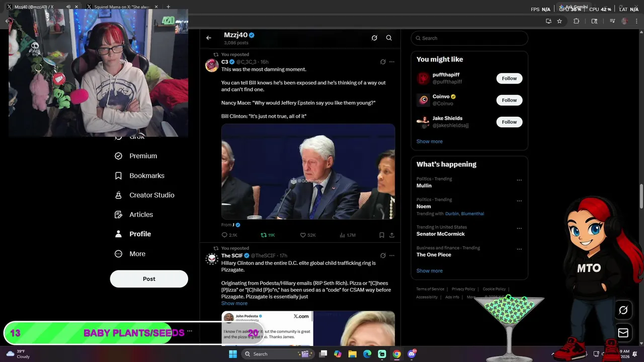Open Messages floating envelope button
This screenshot has height=362, width=644.
pos(623,333)
